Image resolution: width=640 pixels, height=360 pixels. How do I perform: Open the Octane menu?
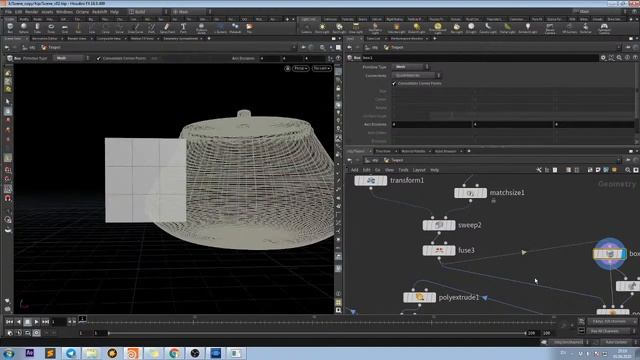tap(82, 12)
